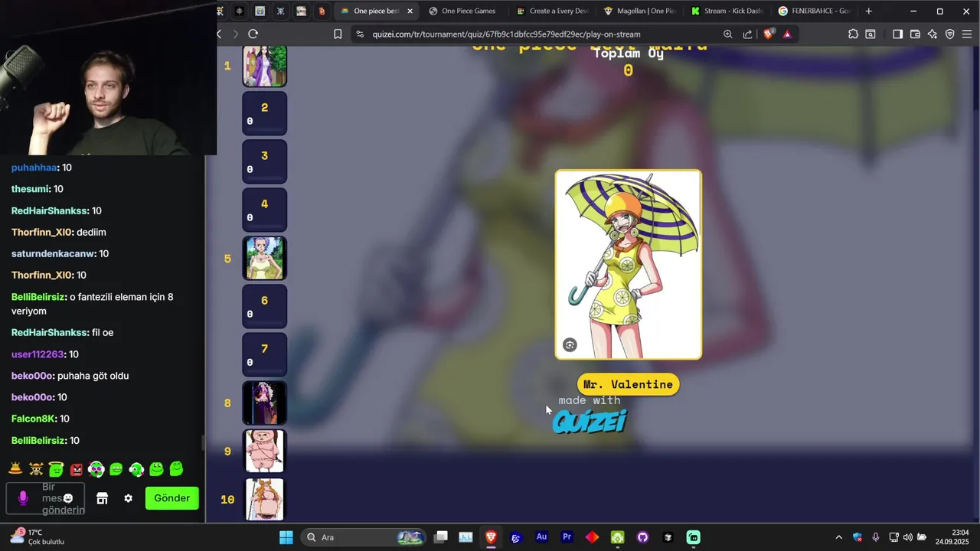The height and width of the screenshot is (551, 980).
Task: Send chat message with Gönder button
Action: click(x=172, y=498)
